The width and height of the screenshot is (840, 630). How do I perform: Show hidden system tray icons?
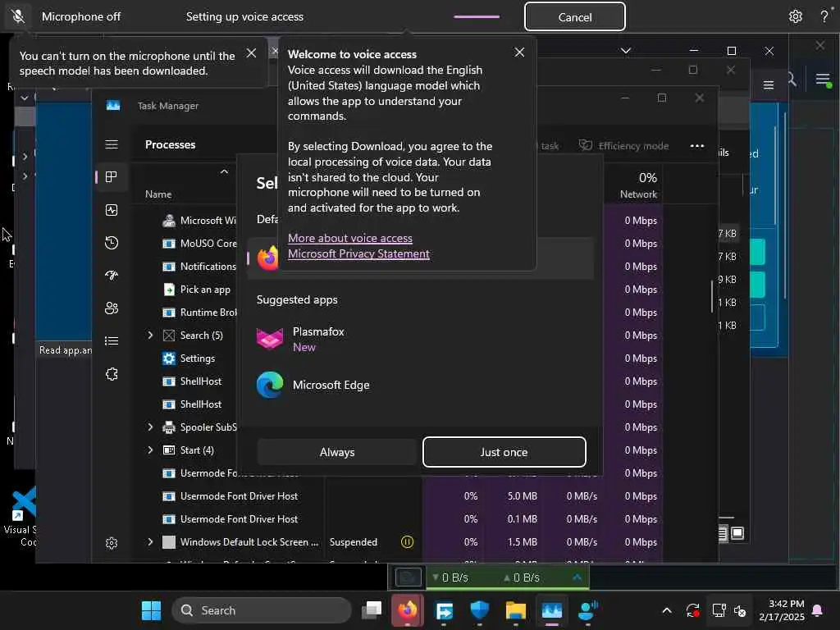click(666, 610)
